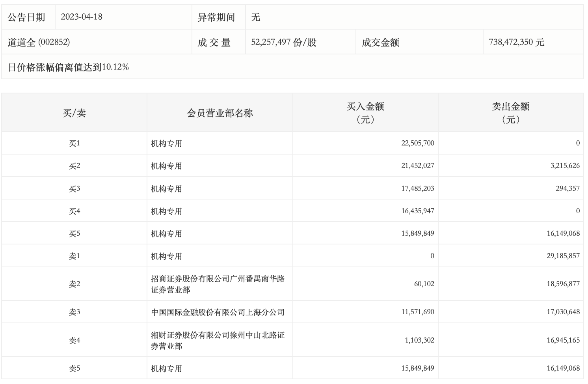
Task: Select the 买3 row label
Action: point(74,189)
